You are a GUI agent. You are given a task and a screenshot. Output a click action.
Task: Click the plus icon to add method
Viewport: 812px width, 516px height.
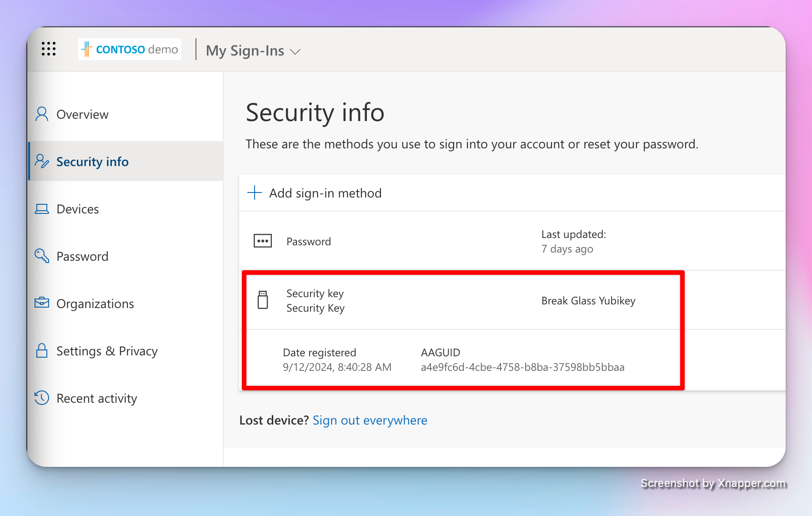[x=255, y=192]
